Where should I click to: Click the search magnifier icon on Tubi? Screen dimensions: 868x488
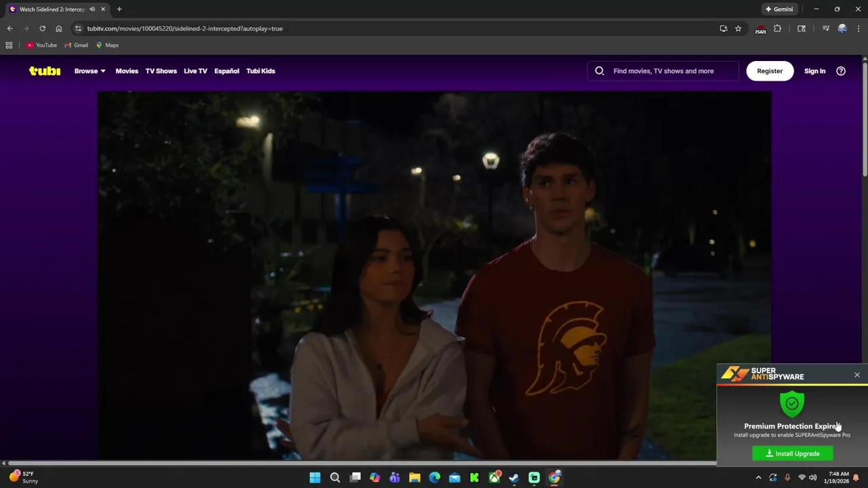(599, 70)
